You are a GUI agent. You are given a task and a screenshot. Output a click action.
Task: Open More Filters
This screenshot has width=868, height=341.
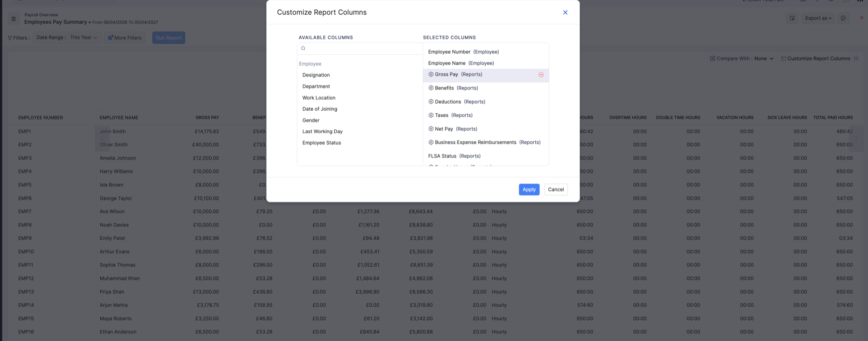pos(125,38)
